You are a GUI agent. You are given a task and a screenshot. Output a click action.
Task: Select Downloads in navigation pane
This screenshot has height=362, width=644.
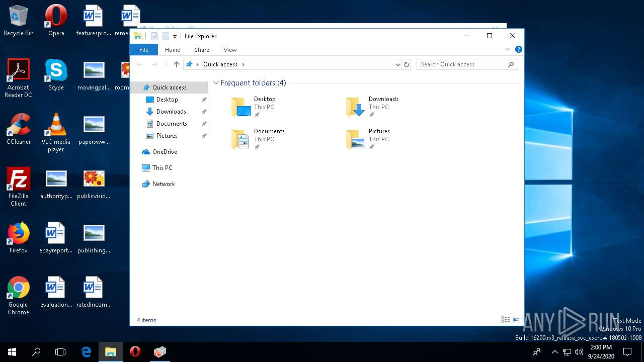click(x=171, y=112)
